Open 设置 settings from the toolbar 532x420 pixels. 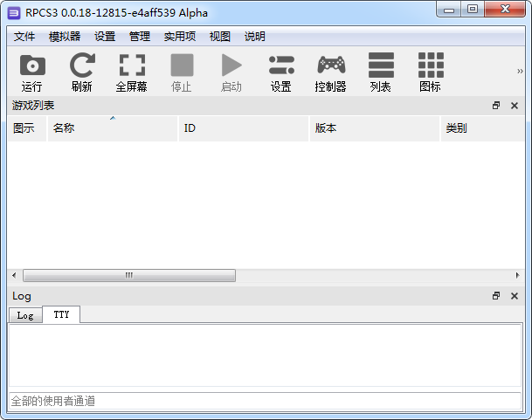[x=281, y=72]
